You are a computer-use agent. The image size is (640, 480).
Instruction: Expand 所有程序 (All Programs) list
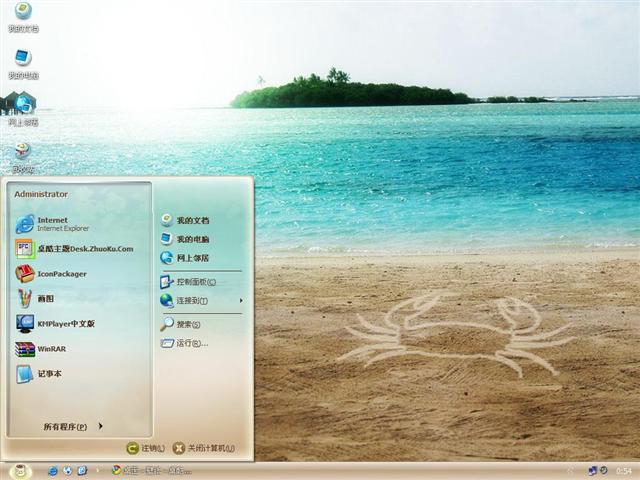tap(72, 427)
